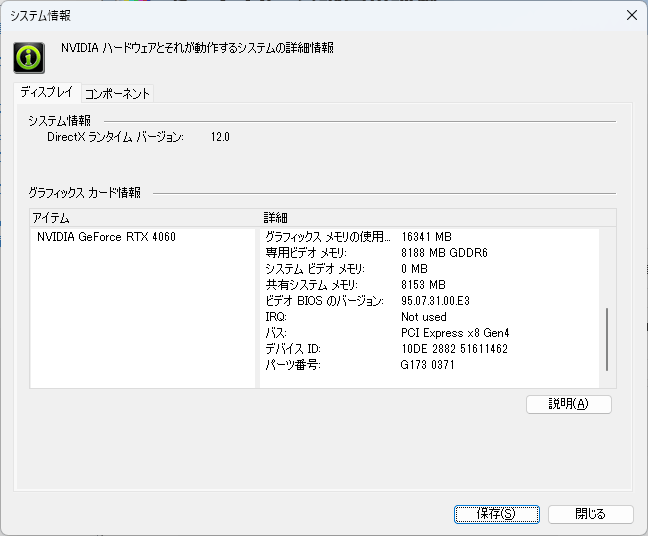Select the システム ビデオ メモリ row
Image resolution: width=648 pixels, height=536 pixels.
(x=429, y=269)
